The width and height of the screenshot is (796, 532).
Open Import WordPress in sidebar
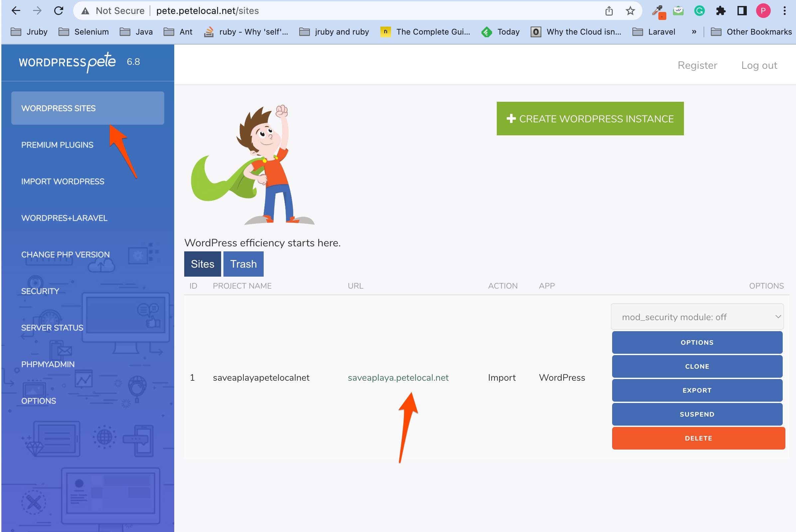click(x=63, y=182)
